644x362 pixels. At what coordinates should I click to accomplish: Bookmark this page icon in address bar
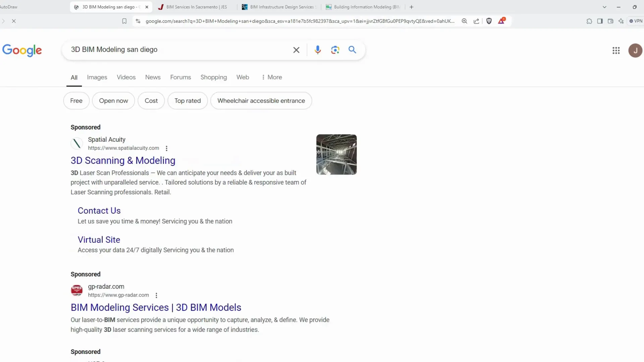(x=124, y=21)
